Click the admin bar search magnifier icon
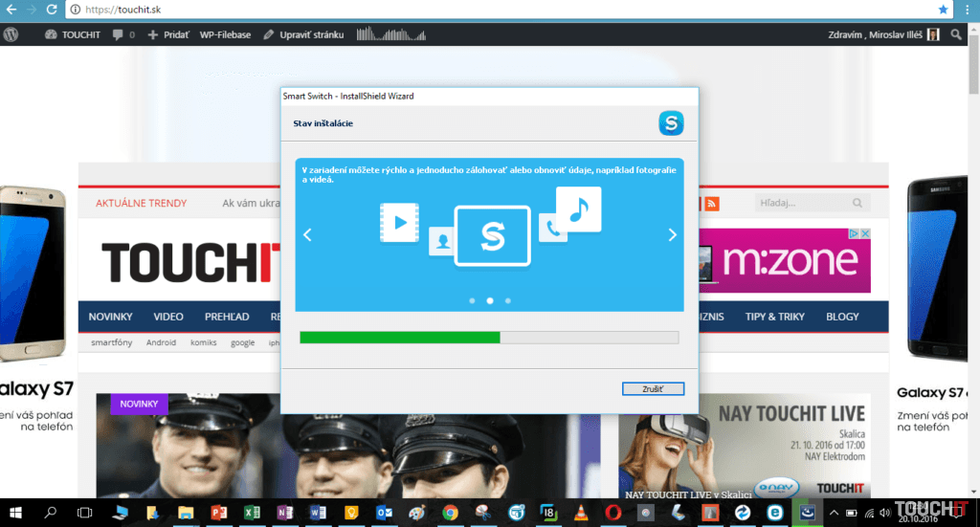 [x=958, y=34]
